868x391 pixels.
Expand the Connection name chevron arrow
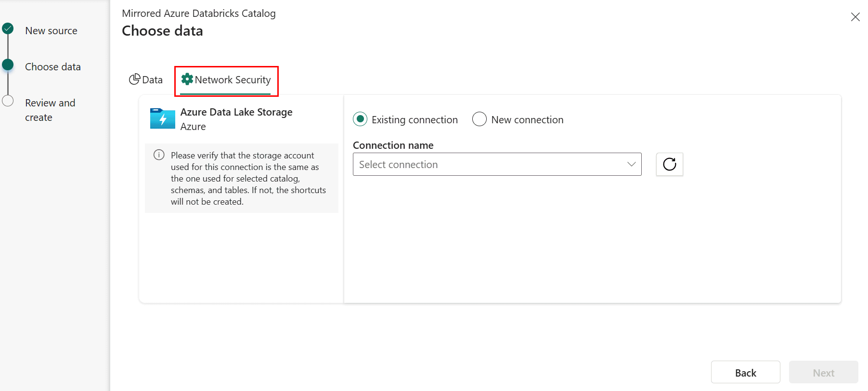click(x=631, y=164)
